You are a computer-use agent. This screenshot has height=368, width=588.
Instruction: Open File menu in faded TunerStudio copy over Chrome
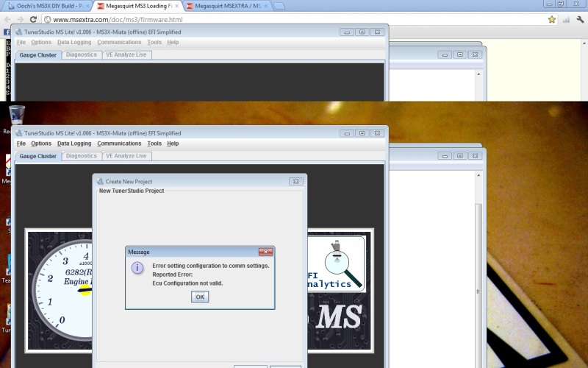point(21,42)
